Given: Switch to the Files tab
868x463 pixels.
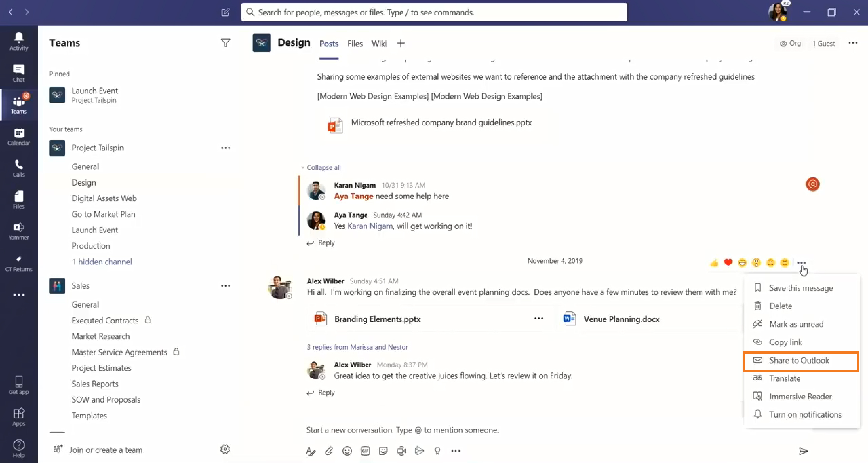Looking at the screenshot, I should click(355, 43).
